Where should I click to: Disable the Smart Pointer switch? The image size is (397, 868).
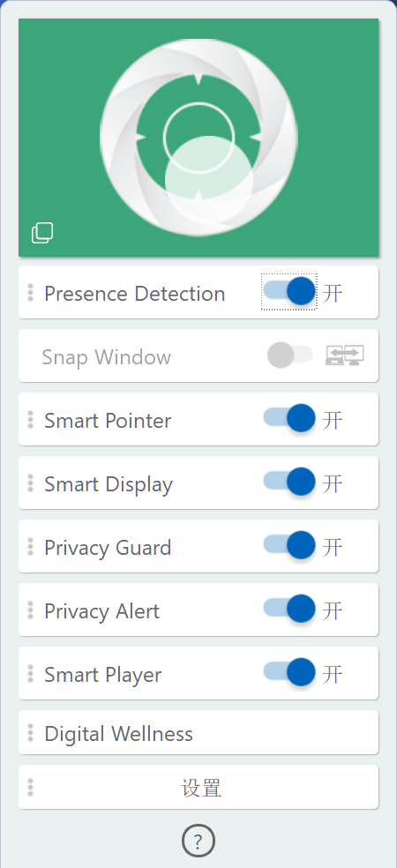click(289, 418)
